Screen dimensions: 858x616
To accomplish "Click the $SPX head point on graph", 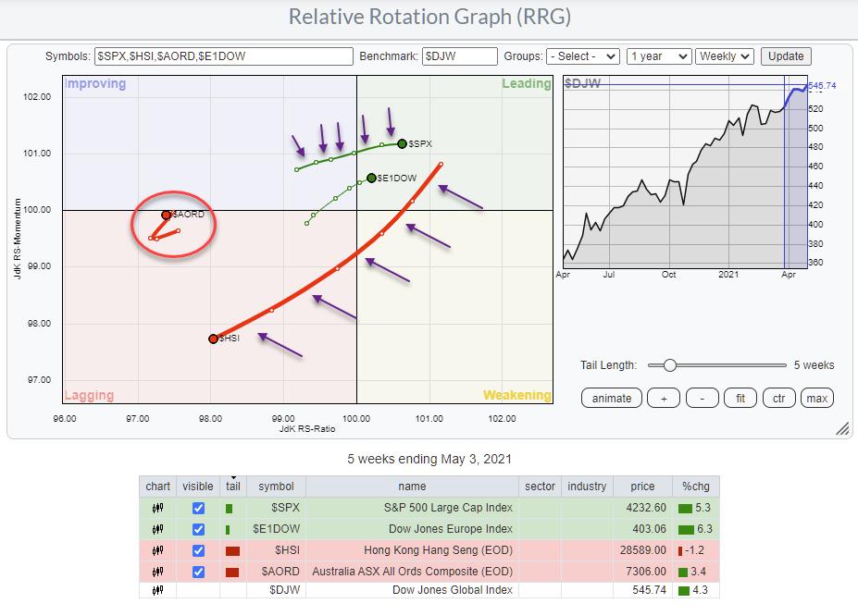I will click(x=403, y=143).
